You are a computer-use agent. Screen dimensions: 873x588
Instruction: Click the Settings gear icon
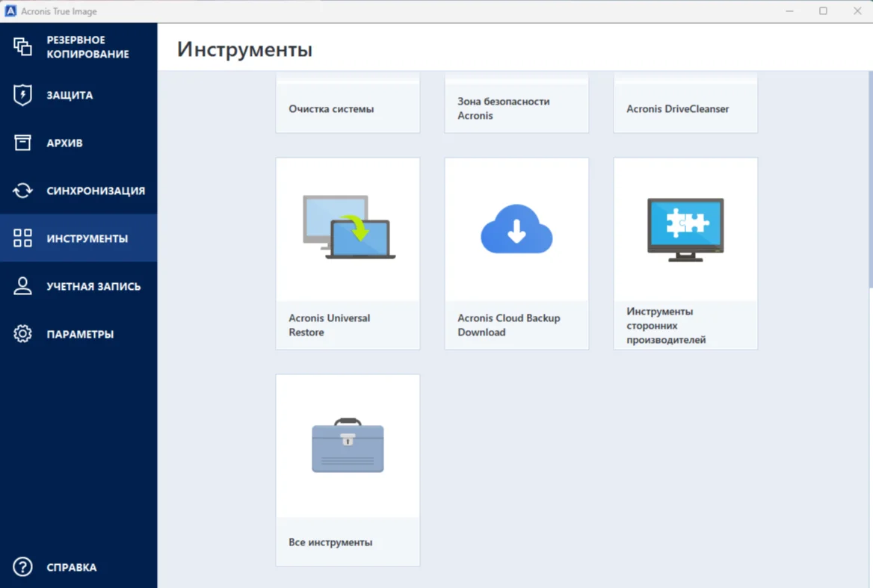click(22, 334)
